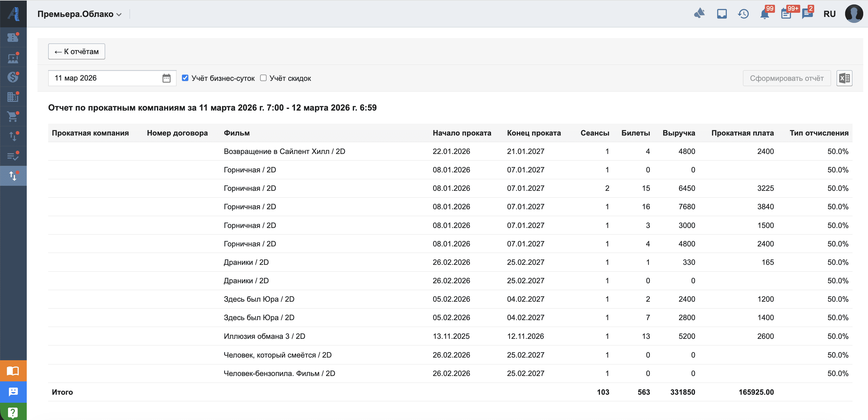This screenshot has width=868, height=420.
Task: Open the shopping cart sidebar section
Action: click(x=13, y=117)
